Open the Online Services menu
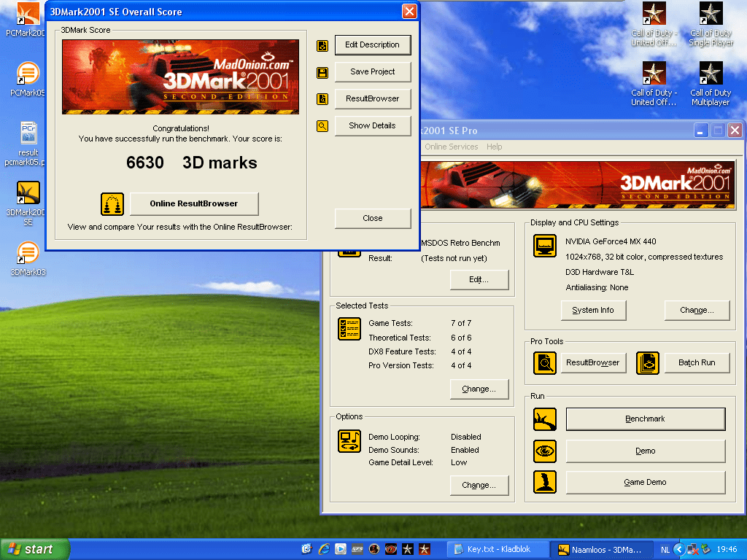The image size is (747, 560). pos(451,147)
